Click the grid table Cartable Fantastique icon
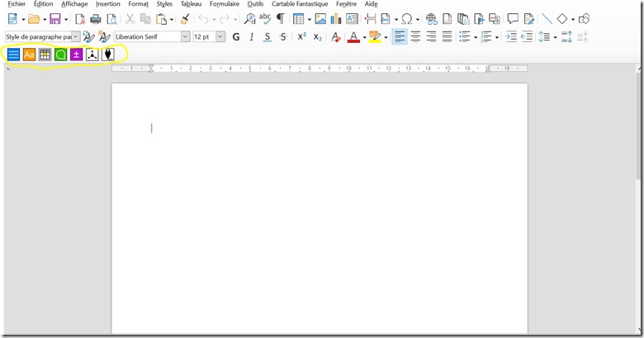Screen dimensions: 644x338 [45, 55]
